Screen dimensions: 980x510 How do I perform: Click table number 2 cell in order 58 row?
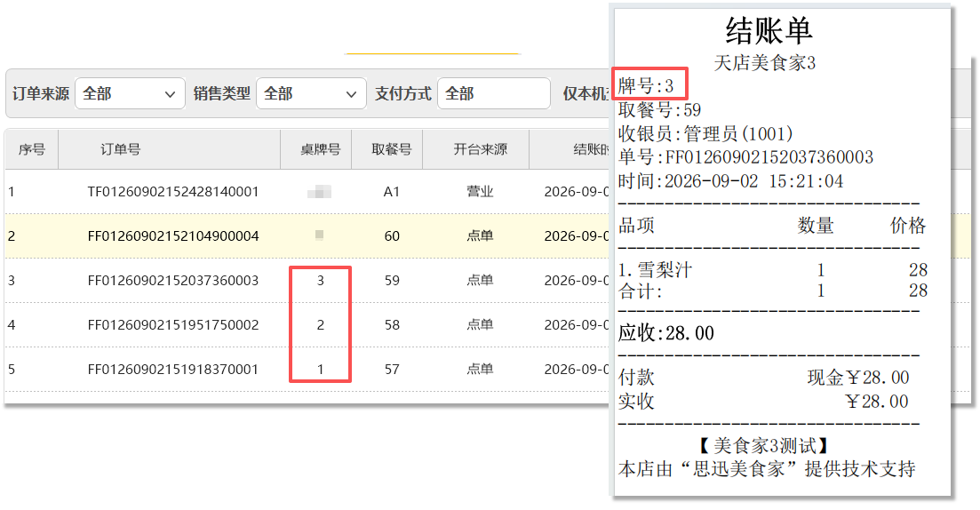click(321, 325)
